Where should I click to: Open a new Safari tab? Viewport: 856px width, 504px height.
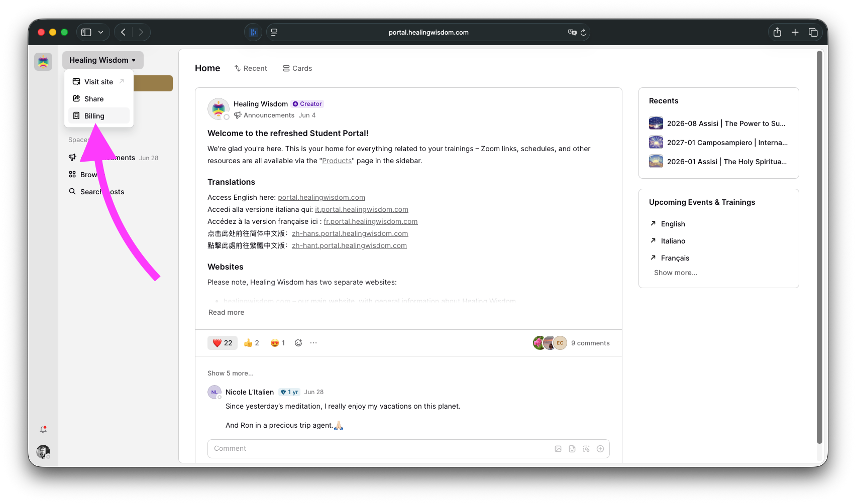point(795,32)
